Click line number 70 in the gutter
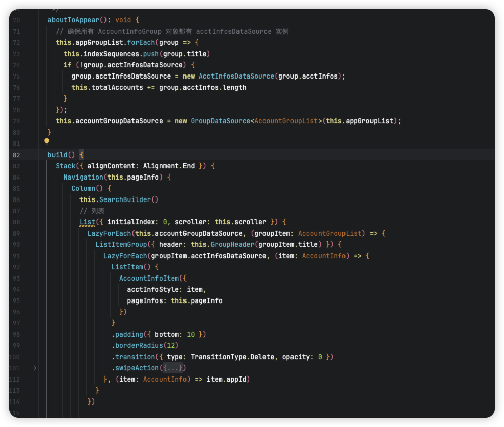 (16, 20)
